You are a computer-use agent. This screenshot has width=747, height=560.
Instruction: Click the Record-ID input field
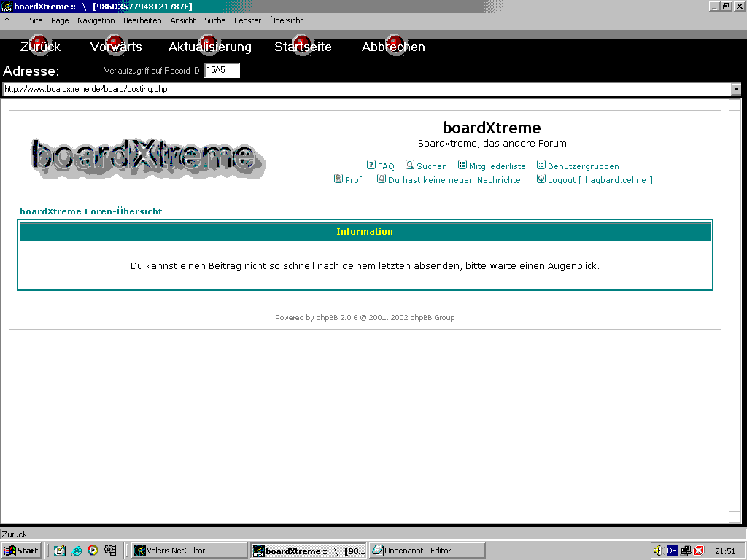pos(222,71)
